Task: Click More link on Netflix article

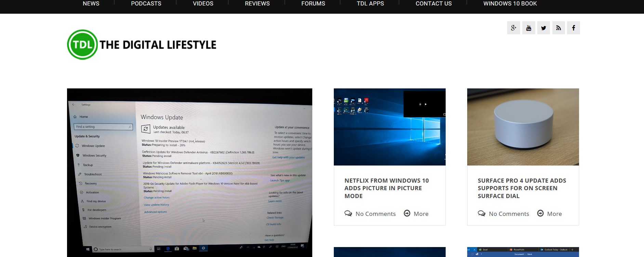Action: (x=421, y=214)
